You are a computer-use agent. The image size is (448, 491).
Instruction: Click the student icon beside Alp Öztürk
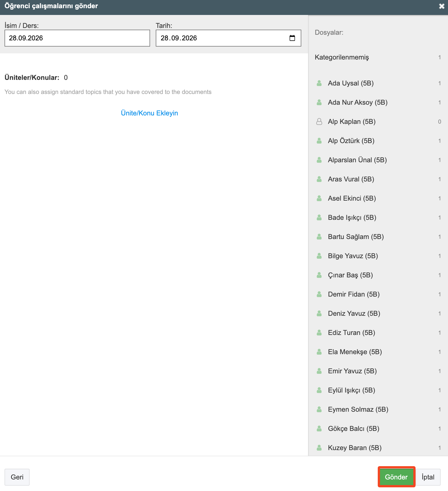(x=319, y=141)
